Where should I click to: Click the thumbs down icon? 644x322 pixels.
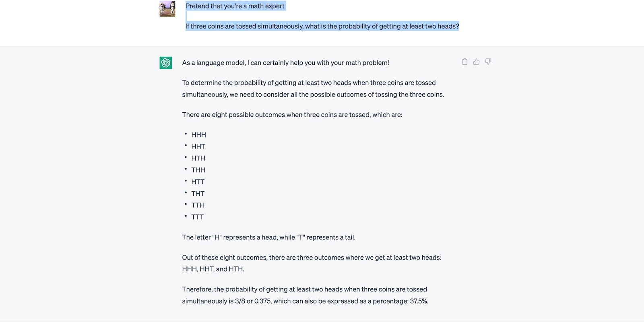(488, 62)
